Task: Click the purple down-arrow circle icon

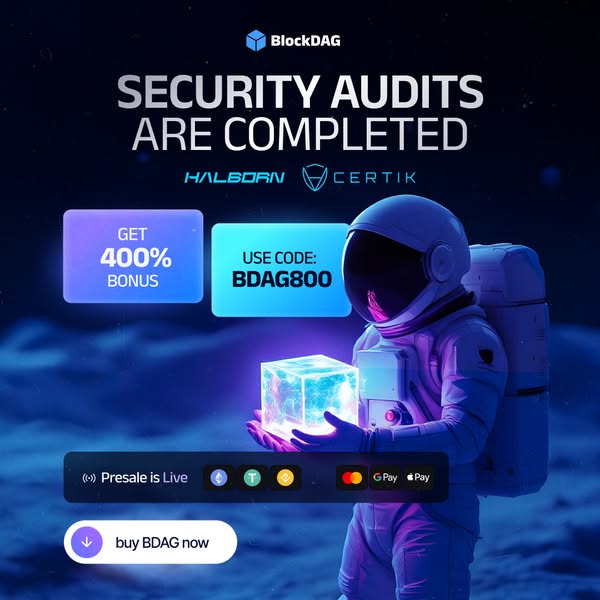Action: (x=87, y=542)
